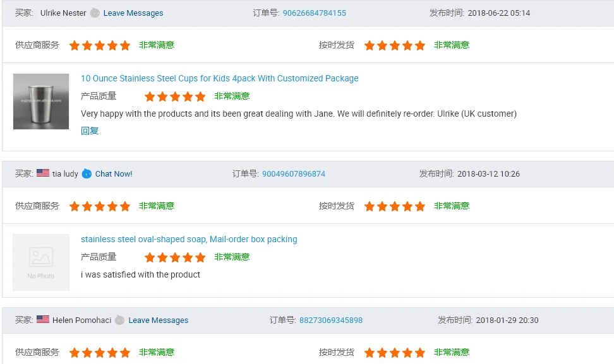Open order number 90626684784155
The width and height of the screenshot is (614, 364).
tap(315, 13)
